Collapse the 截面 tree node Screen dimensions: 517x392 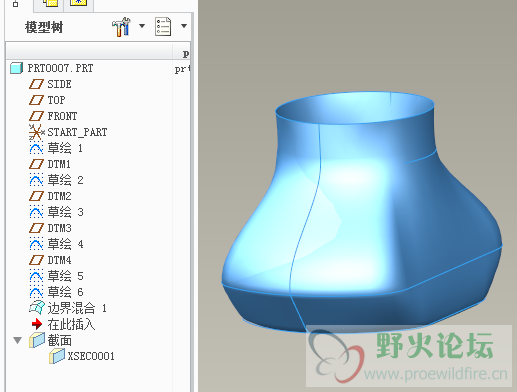point(18,340)
